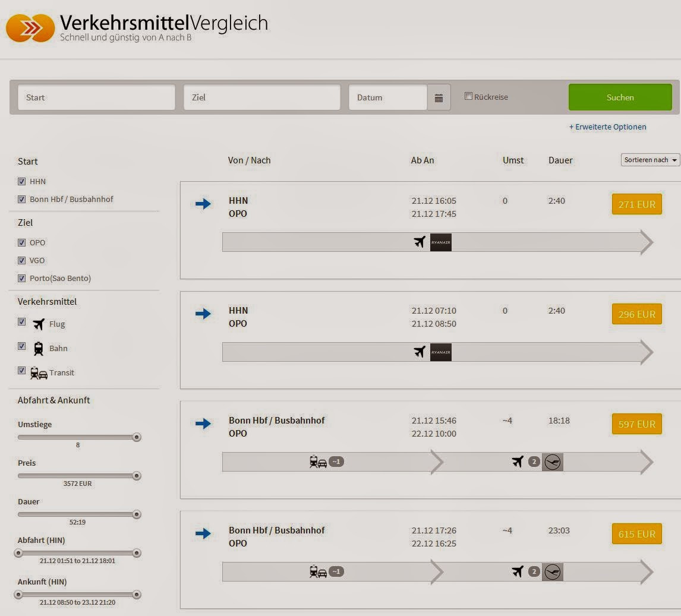Toggle the Flug transport checkbox

pyautogui.click(x=22, y=322)
